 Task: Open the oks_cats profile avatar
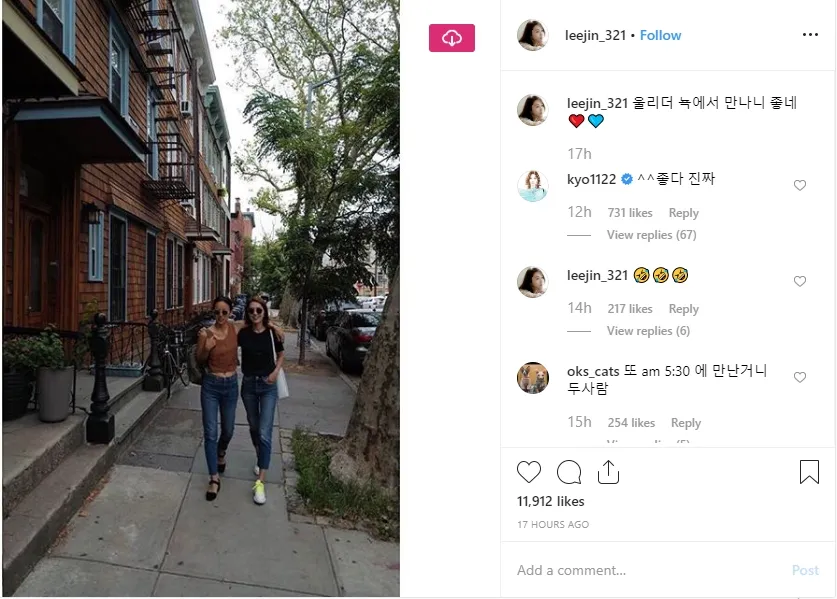533,378
